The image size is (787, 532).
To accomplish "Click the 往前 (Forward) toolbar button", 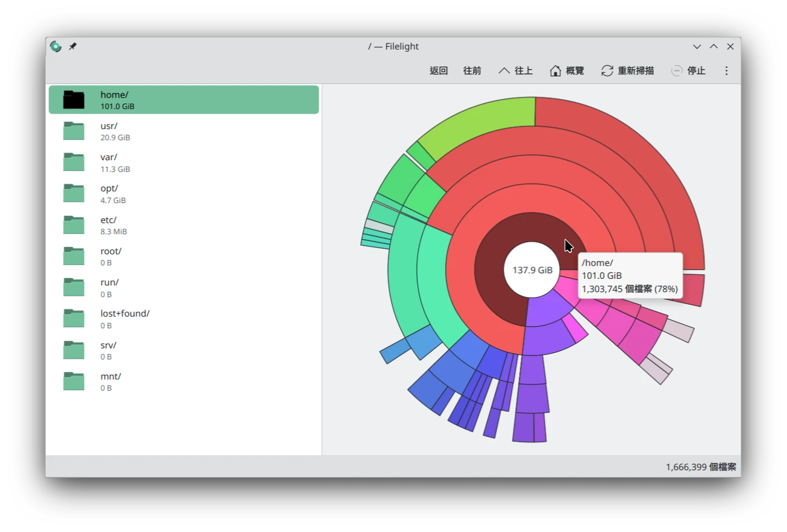I will (472, 71).
